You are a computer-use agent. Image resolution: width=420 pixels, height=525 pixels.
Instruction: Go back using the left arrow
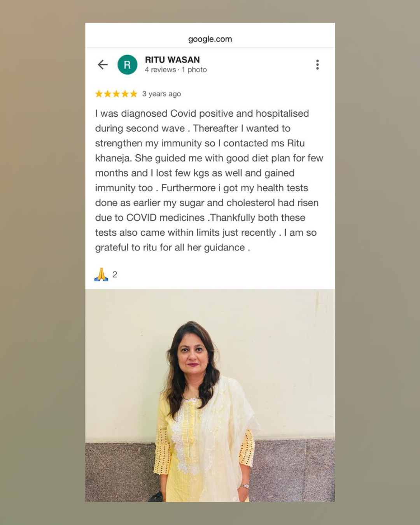[103, 65]
